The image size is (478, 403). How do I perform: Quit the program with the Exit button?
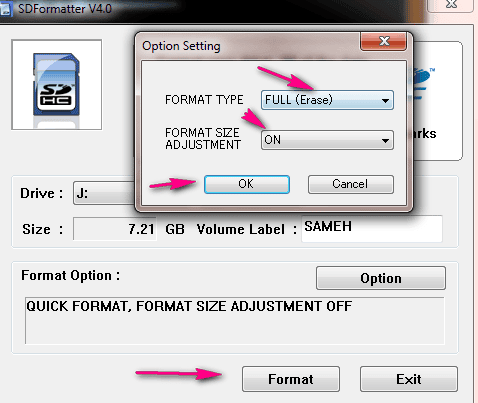[409, 379]
